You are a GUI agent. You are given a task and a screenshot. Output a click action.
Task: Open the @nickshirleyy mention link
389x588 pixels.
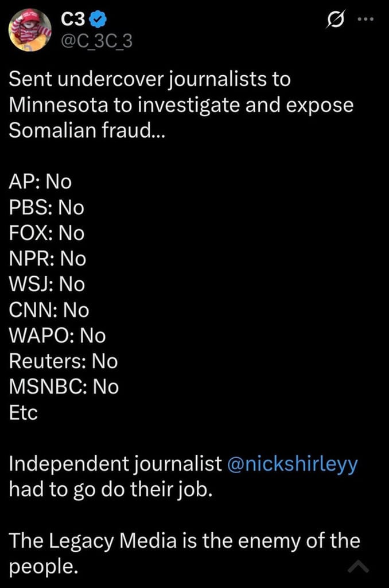point(293,464)
